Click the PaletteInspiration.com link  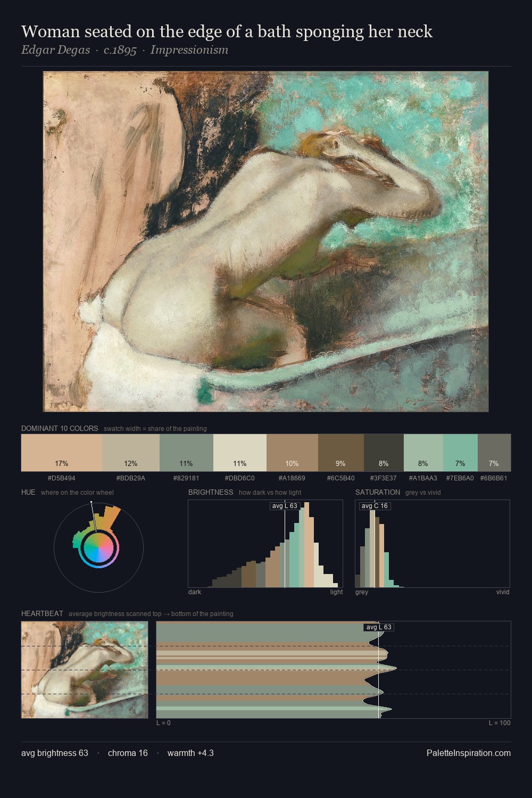(469, 753)
